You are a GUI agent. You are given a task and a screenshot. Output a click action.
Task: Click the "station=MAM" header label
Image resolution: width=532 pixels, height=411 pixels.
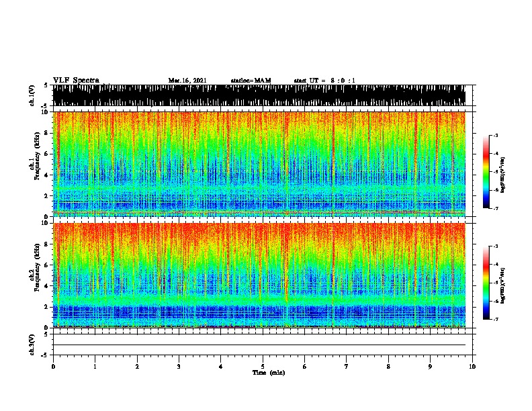pyautogui.click(x=251, y=81)
